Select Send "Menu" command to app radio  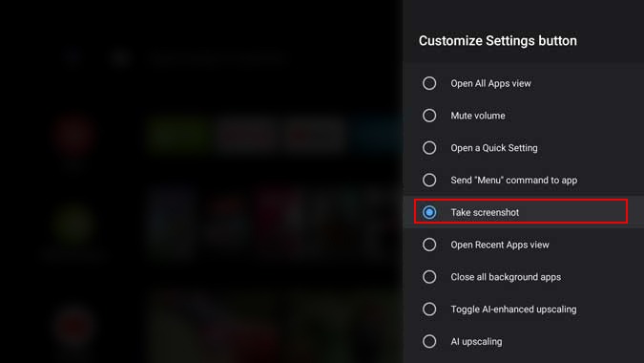pos(429,180)
